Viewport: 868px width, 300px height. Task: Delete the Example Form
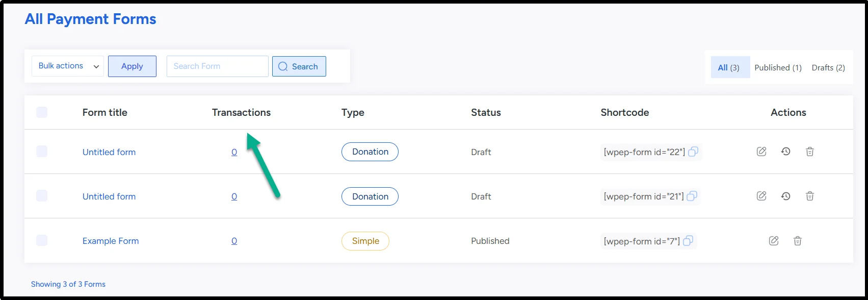coord(798,241)
